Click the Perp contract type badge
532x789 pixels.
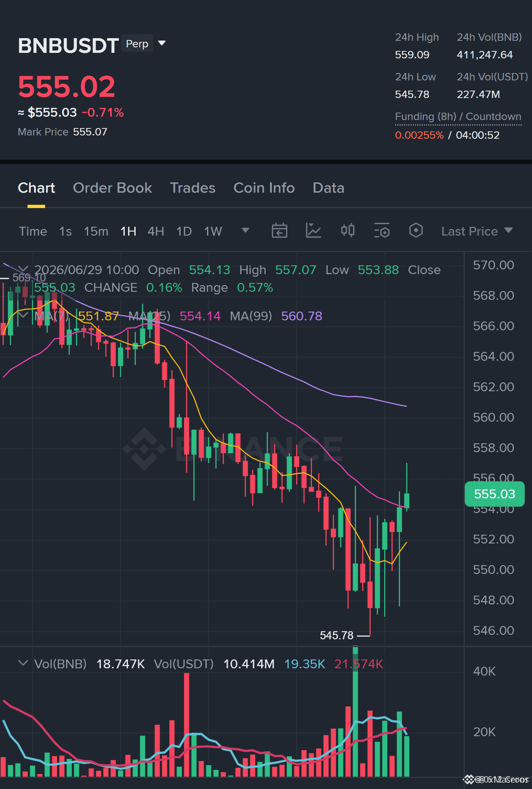[x=137, y=43]
